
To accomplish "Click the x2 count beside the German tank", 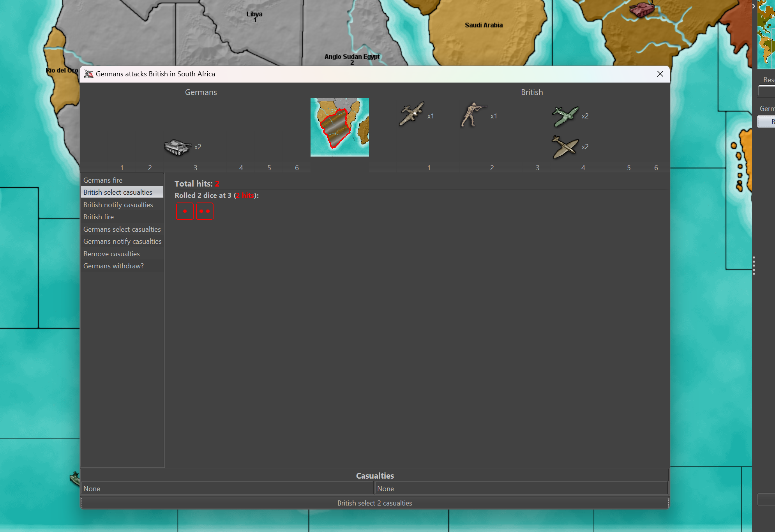I will pyautogui.click(x=198, y=147).
